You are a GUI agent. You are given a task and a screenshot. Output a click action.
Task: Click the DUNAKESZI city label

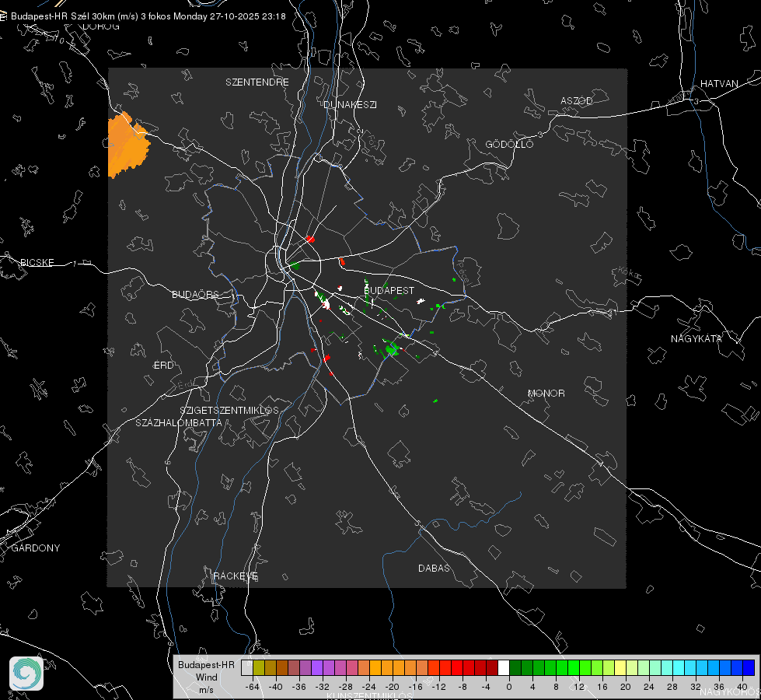click(x=350, y=104)
